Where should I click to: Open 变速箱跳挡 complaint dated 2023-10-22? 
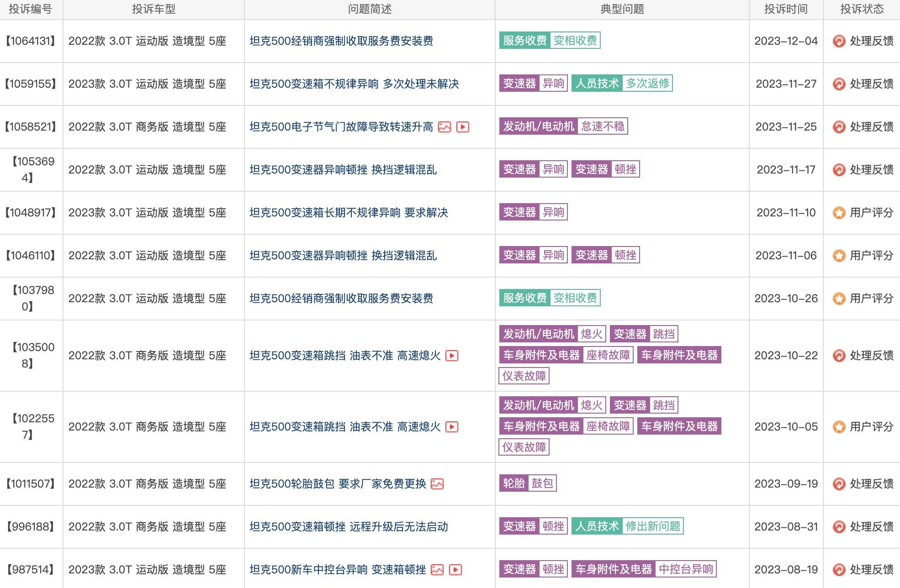(x=345, y=356)
